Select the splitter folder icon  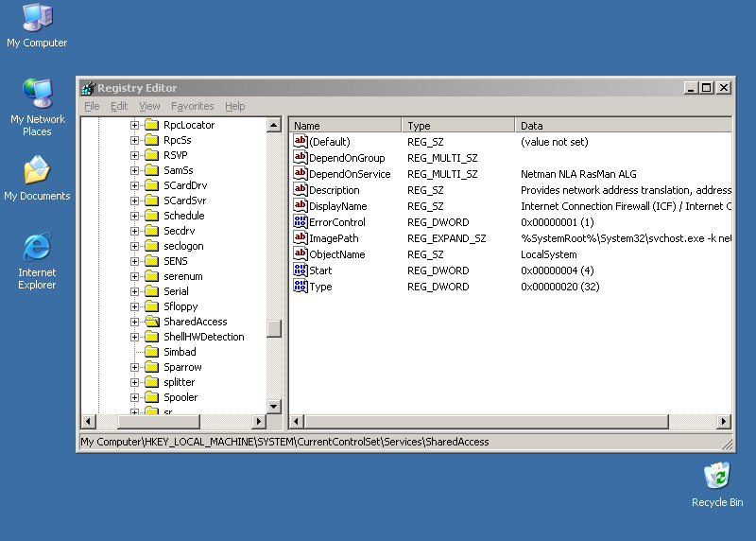coord(152,382)
